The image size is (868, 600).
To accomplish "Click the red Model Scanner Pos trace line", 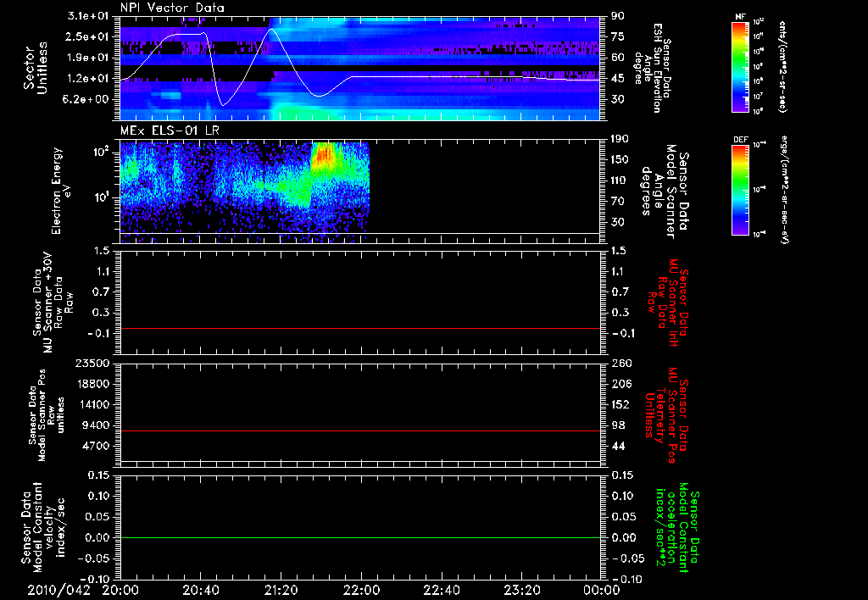I will coord(359,431).
